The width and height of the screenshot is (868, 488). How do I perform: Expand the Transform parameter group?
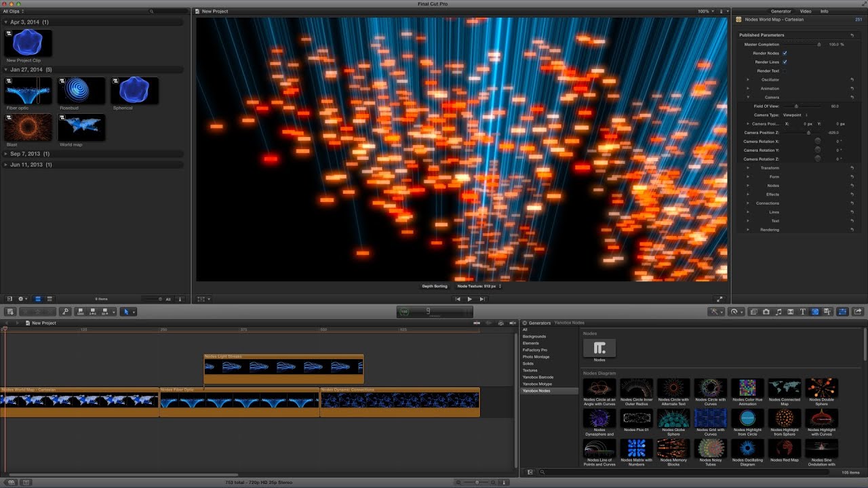click(748, 168)
